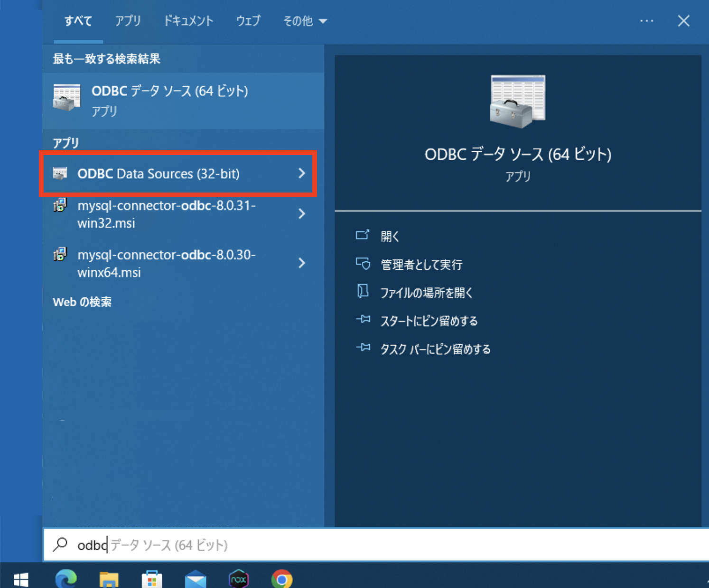
Task: Switch to the ウェブ tab
Action: [x=248, y=21]
